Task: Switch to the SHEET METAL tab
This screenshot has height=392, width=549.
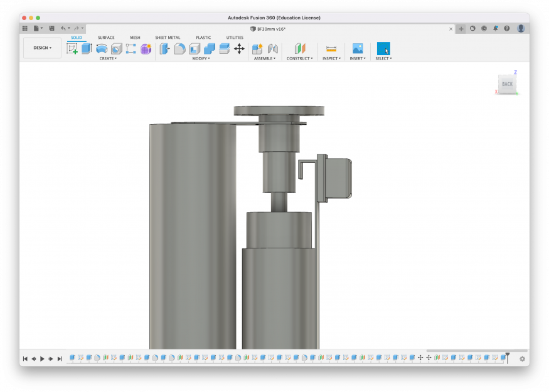Action: [x=168, y=38]
